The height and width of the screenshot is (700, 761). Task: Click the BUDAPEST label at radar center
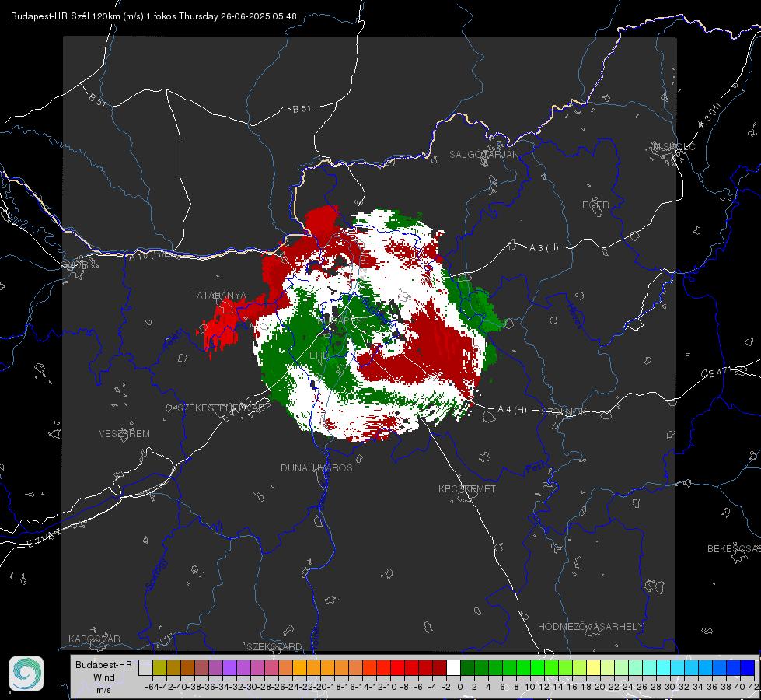343,321
